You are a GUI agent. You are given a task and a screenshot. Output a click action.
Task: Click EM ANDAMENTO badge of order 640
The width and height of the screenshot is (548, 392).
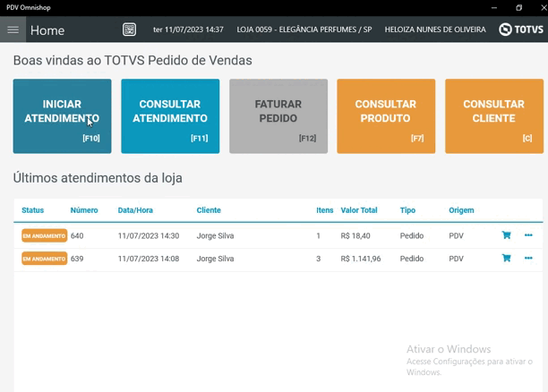pyautogui.click(x=45, y=236)
